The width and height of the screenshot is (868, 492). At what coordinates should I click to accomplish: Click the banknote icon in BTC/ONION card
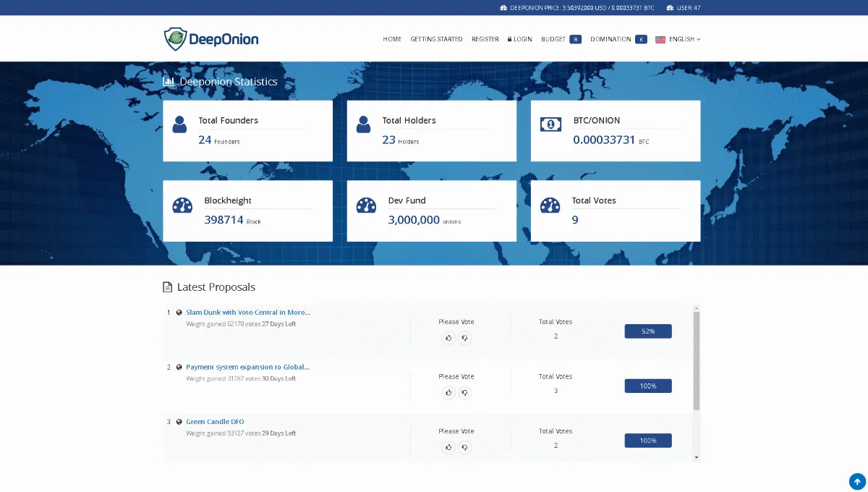click(x=550, y=124)
